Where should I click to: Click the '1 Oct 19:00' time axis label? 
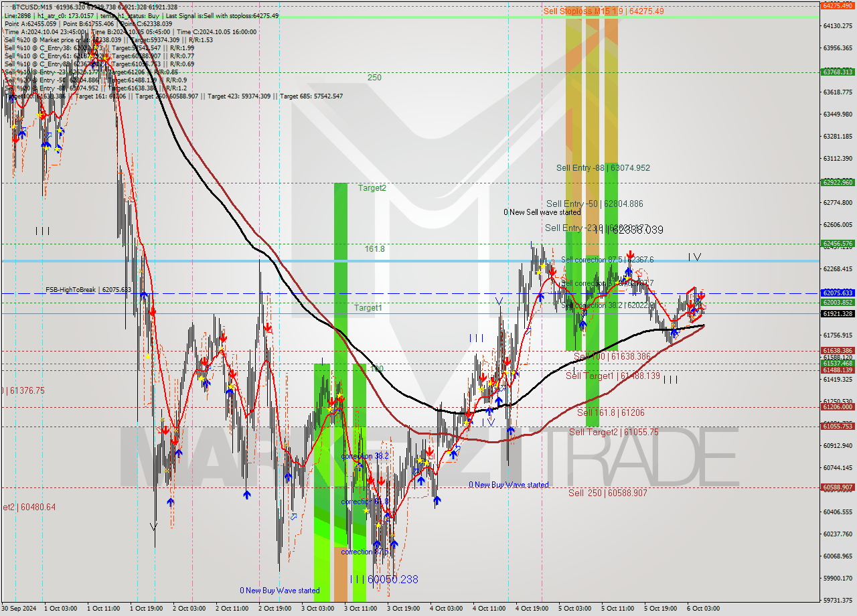tap(145, 609)
